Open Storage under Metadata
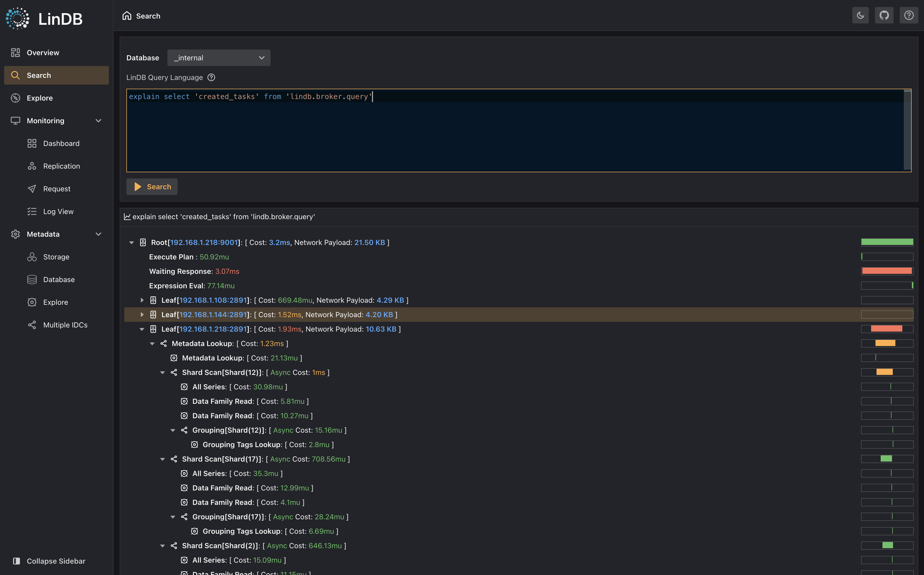Viewport: 924px width, 575px height. pos(56,257)
